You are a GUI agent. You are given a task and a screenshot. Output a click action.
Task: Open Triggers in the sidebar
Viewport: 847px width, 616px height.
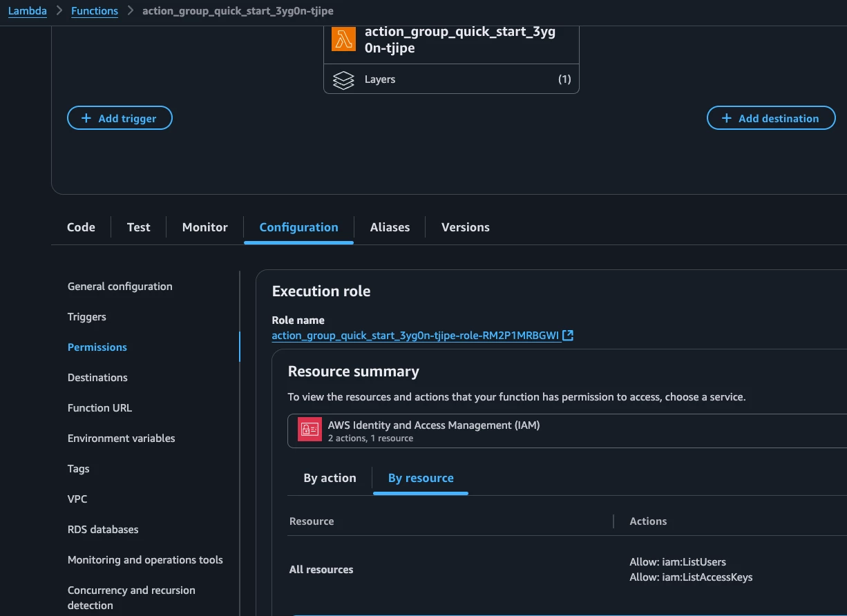click(87, 317)
